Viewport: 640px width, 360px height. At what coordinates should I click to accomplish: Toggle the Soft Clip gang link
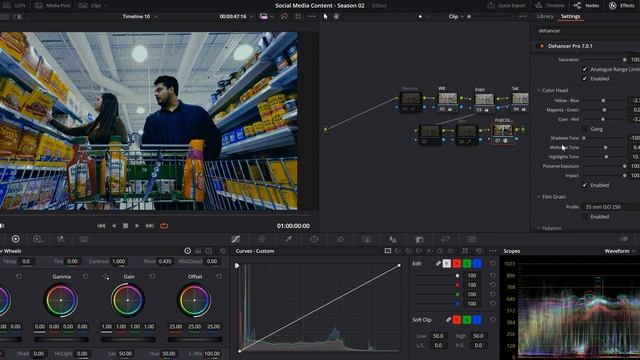coord(448,320)
